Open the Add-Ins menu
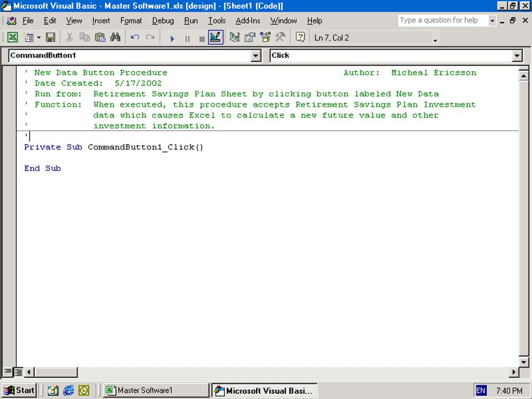The width and height of the screenshot is (532, 399). click(x=248, y=21)
